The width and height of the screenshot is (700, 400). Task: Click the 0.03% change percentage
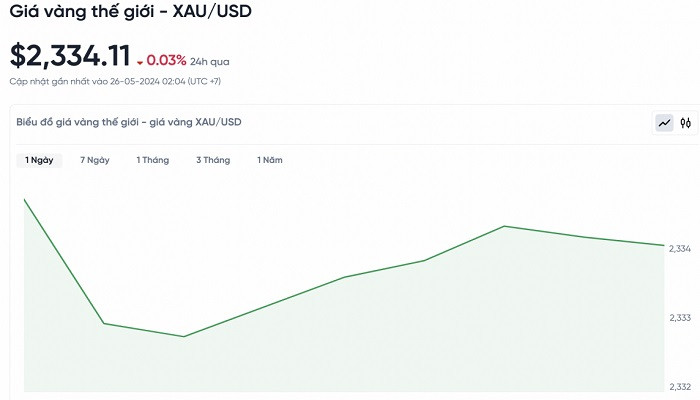coord(166,60)
